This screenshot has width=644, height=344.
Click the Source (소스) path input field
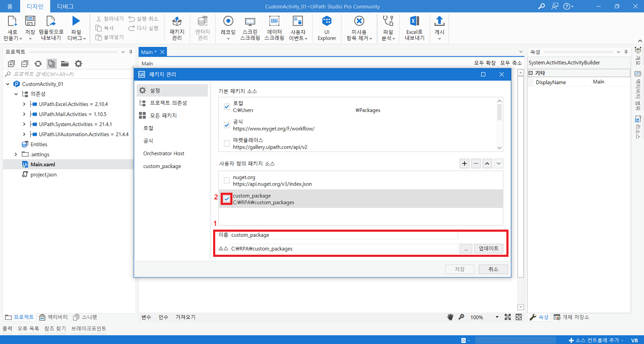click(344, 248)
